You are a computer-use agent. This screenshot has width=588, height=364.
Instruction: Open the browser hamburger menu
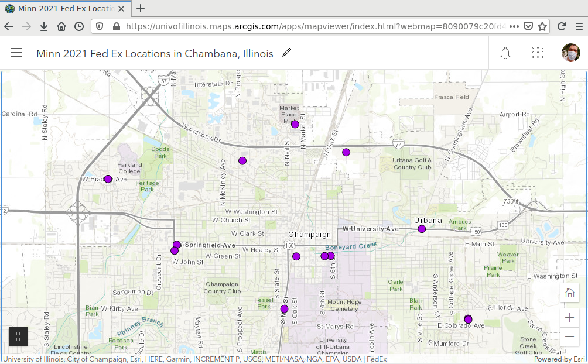point(578,26)
